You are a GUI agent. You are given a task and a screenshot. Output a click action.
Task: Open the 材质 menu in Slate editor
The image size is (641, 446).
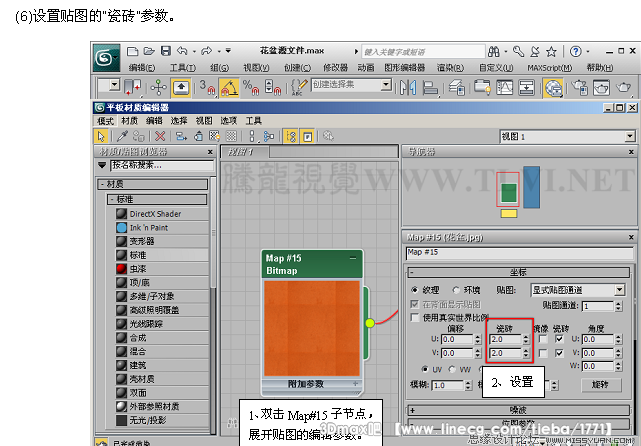130,121
